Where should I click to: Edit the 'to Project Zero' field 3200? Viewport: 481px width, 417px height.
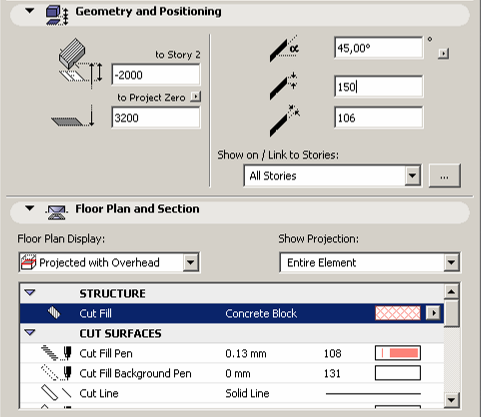click(156, 117)
